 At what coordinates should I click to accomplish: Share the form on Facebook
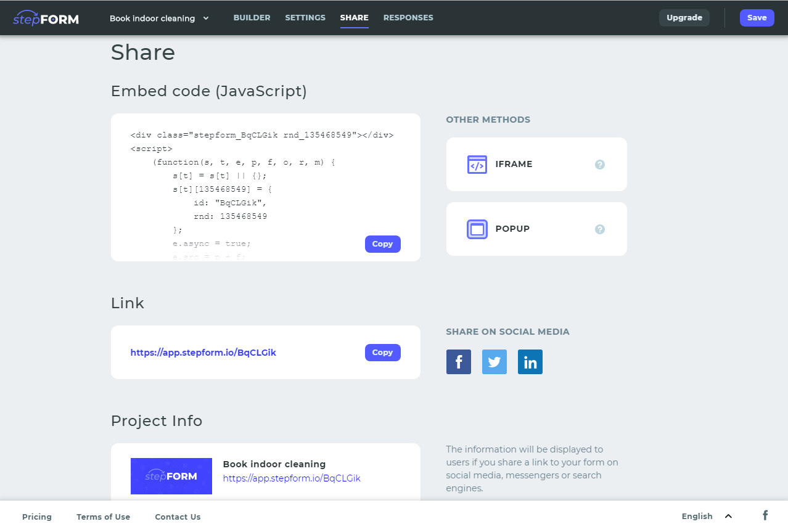(x=458, y=362)
